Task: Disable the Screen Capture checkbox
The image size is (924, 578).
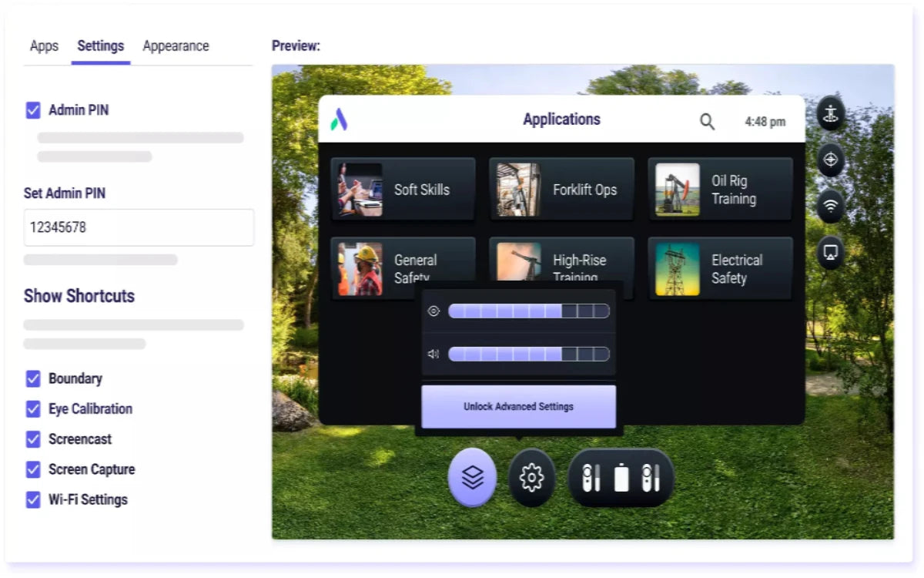Action: click(x=33, y=469)
